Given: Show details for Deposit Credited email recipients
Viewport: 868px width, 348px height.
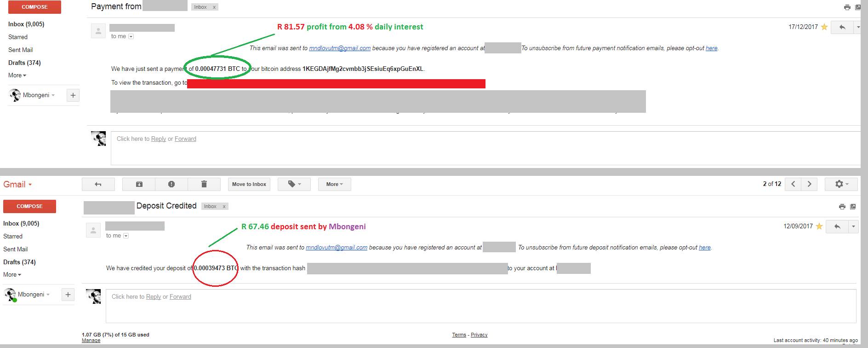Looking at the screenshot, I should coord(126,236).
